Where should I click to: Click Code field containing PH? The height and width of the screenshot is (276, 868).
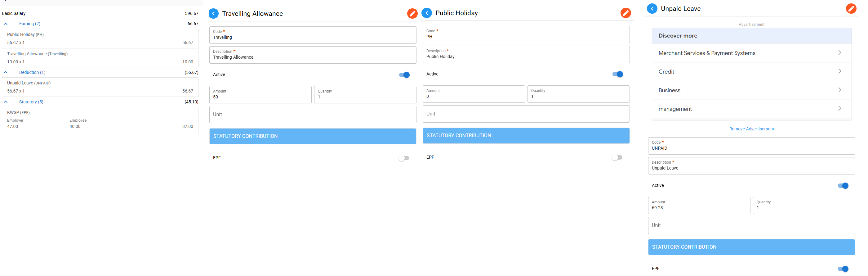[x=526, y=34]
